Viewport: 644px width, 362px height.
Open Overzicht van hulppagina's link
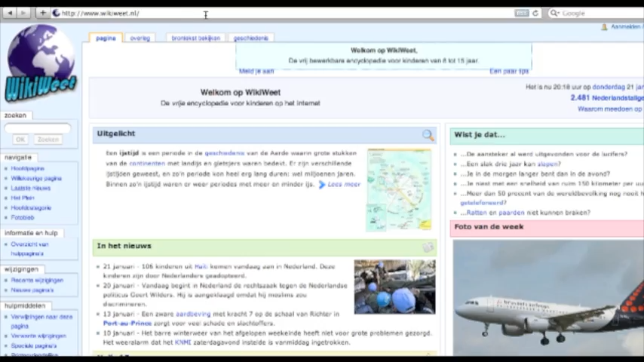(x=29, y=249)
